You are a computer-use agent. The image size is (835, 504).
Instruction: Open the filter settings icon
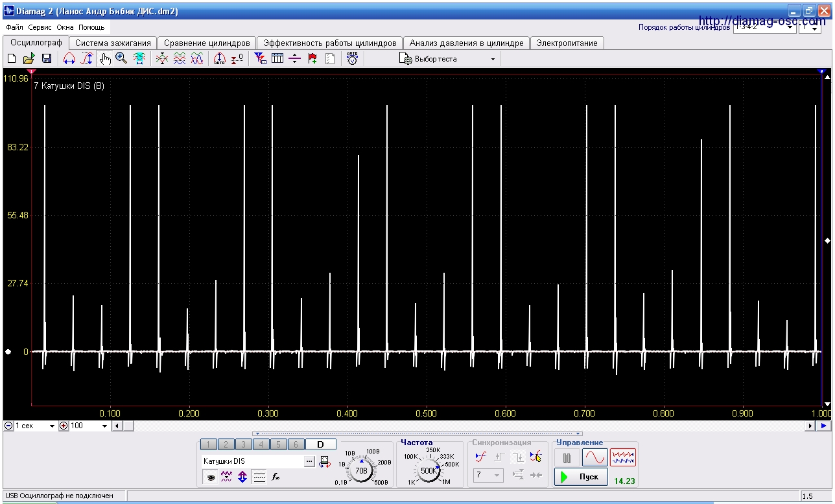coord(260,59)
